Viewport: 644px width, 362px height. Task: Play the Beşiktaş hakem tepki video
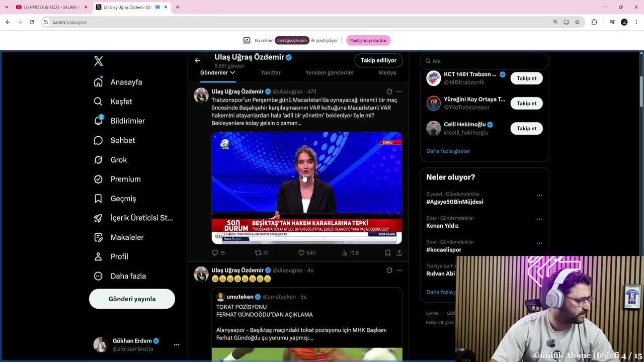307,188
